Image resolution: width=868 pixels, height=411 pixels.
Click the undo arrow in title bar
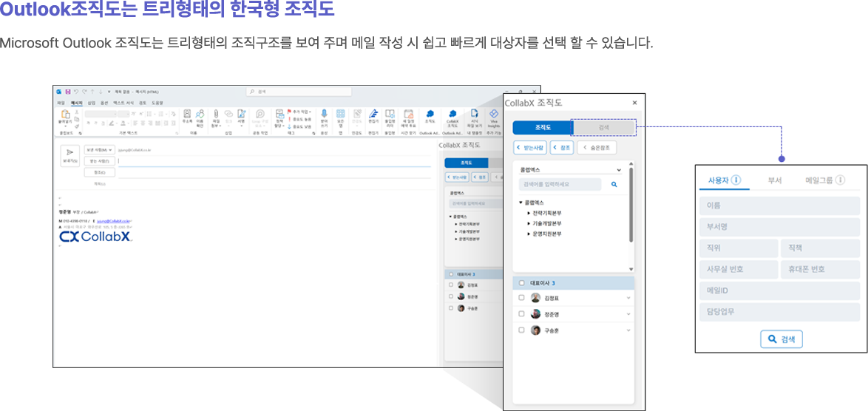(x=76, y=92)
